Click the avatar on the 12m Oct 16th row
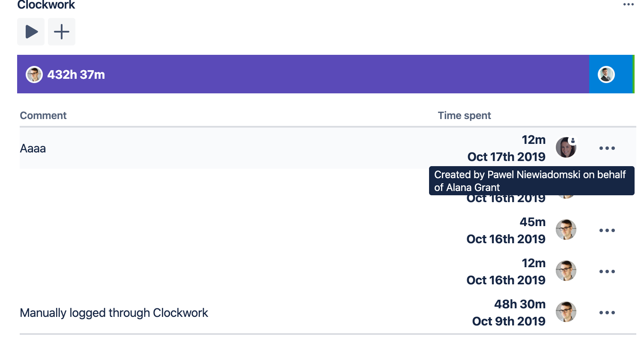 [x=566, y=271]
